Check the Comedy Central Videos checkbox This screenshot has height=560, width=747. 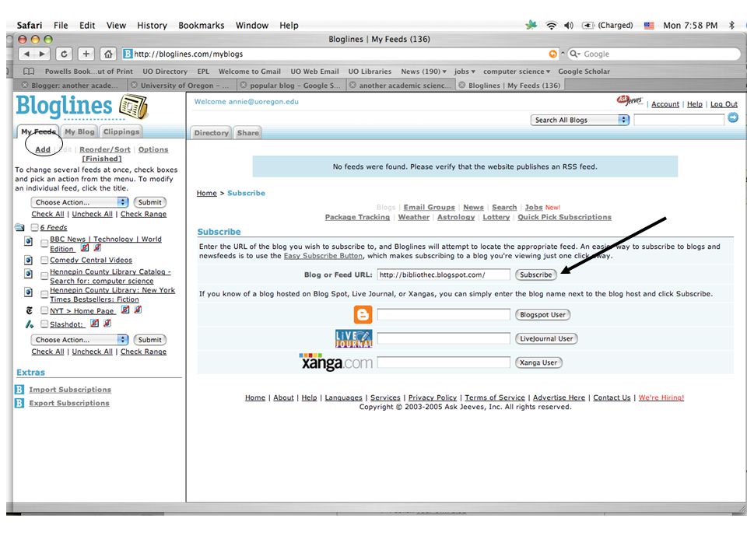(x=44, y=260)
